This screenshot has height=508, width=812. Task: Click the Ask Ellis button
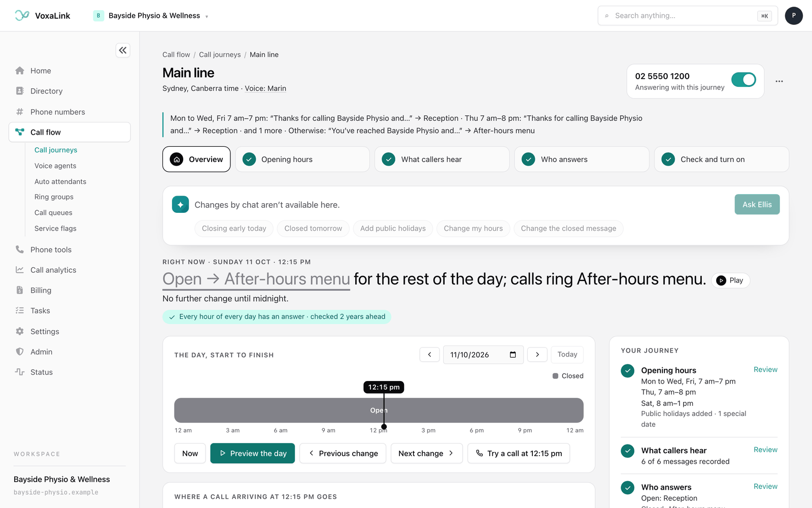tap(757, 204)
